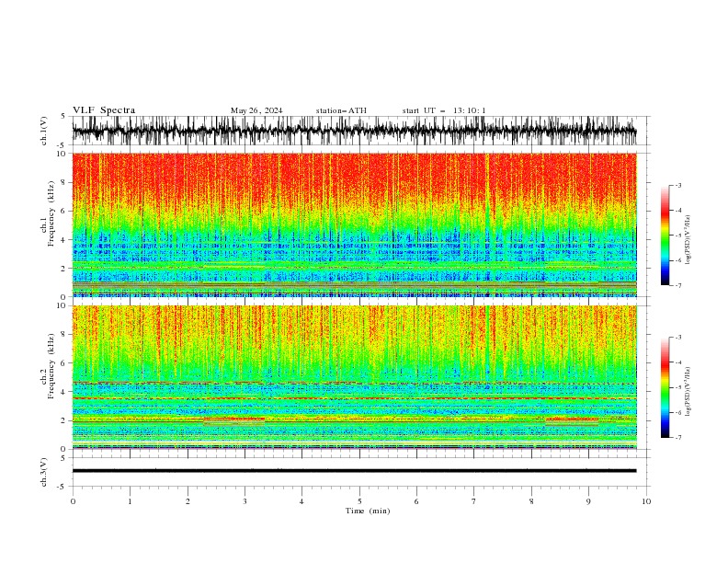Click the -3 tick on ch.2 colorbar
The image size is (728, 563).
(677, 338)
